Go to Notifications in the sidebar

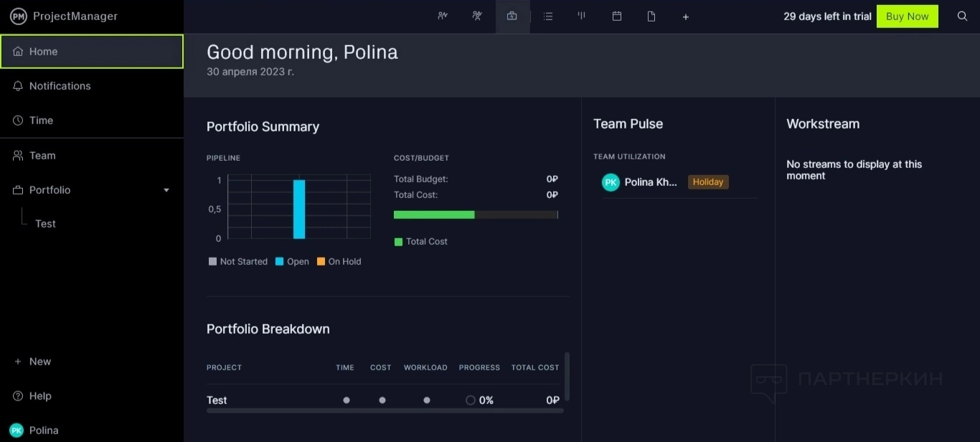(60, 86)
